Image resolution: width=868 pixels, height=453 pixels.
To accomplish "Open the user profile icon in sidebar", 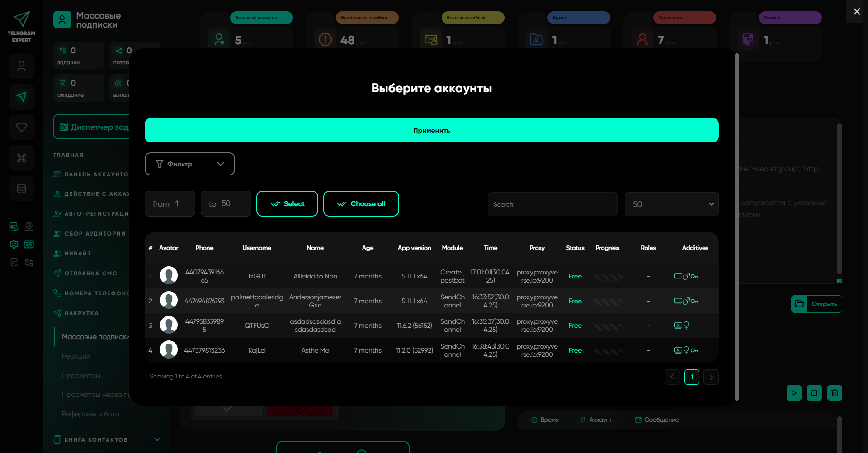I will click(x=21, y=66).
